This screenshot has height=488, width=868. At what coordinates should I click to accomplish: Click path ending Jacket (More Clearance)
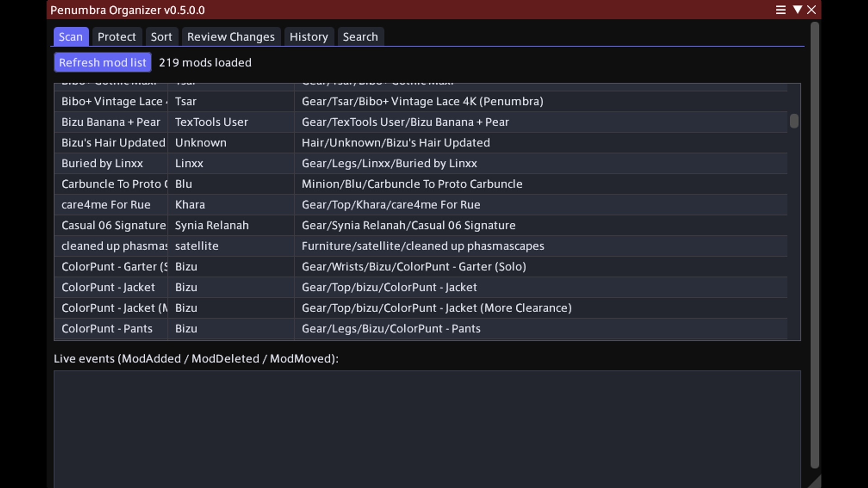437,308
